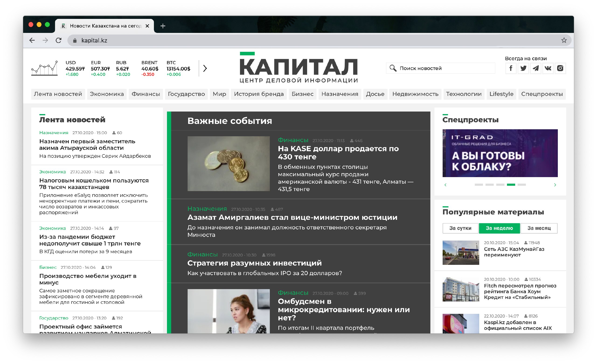
Task: Open the Twitter social icon
Action: tap(523, 68)
